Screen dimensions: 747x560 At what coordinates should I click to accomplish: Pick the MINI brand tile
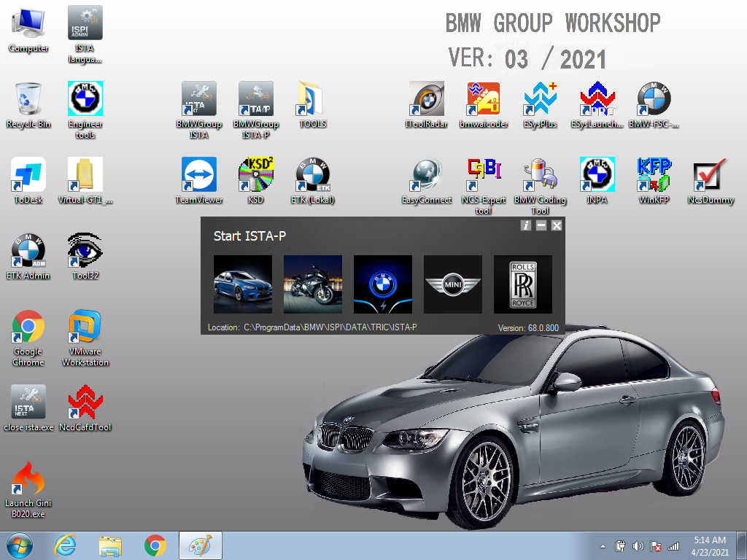[452, 284]
